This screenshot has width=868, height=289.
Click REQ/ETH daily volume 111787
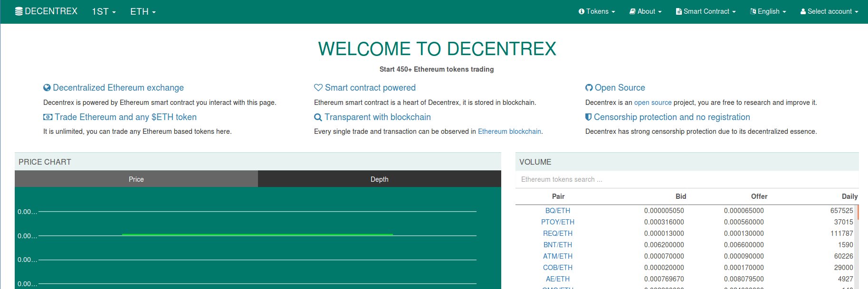(x=842, y=233)
